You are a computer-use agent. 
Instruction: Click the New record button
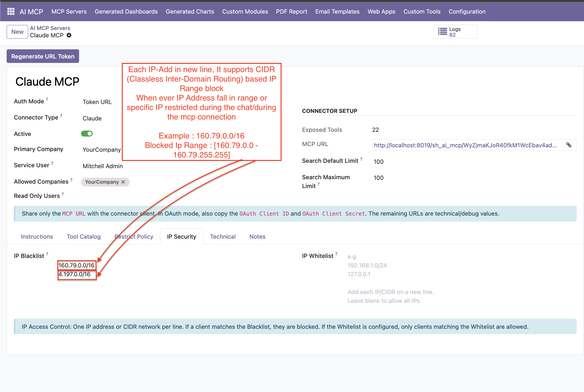pos(17,32)
